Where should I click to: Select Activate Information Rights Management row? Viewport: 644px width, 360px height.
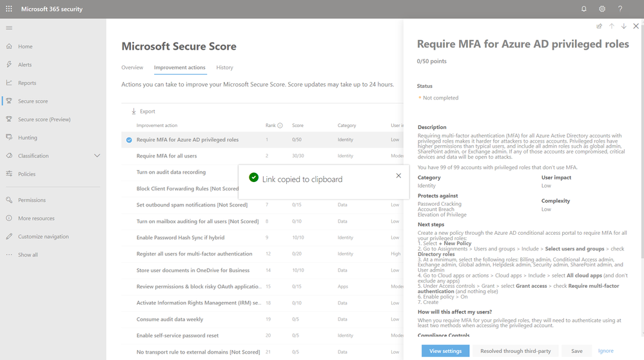tap(262, 303)
